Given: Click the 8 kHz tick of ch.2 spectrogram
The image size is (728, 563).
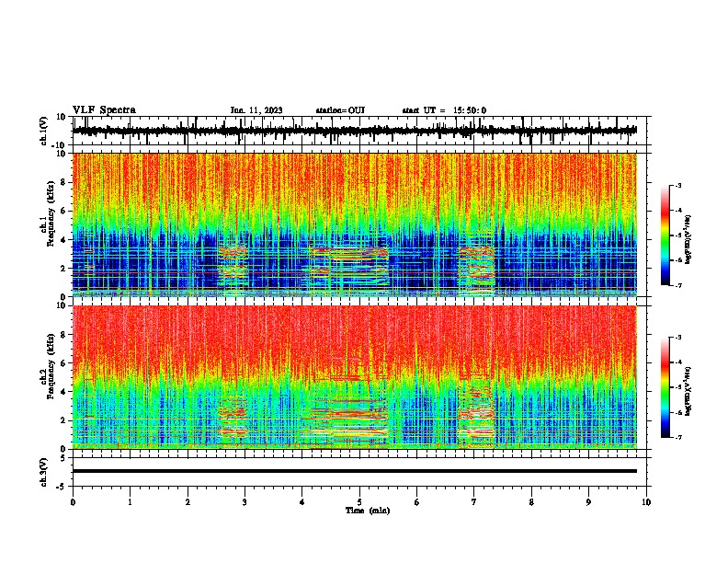Looking at the screenshot, I should point(63,335).
